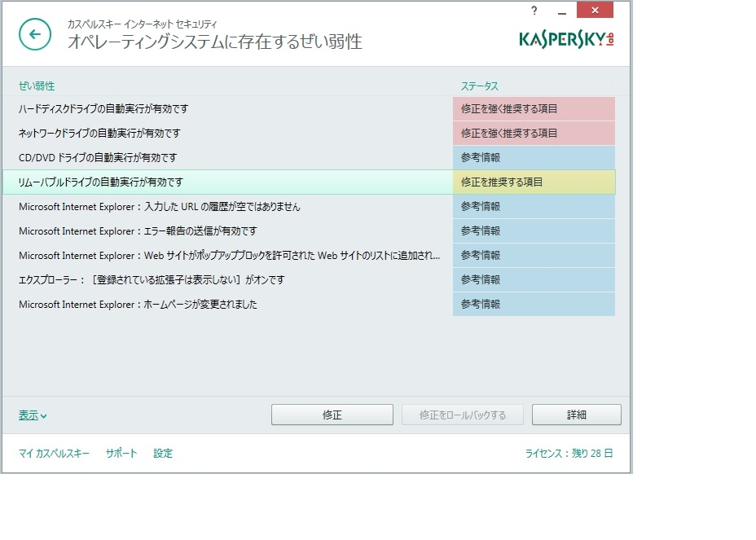This screenshot has height=540, width=756.
Task: Select row 入力した URL の履歴が空ではありません
Action: (x=309, y=207)
